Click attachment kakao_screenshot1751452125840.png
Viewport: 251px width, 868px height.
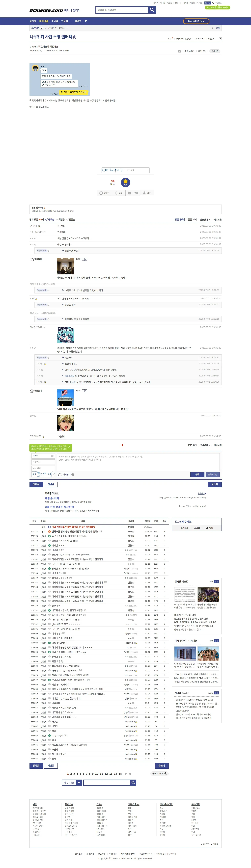click(53, 211)
